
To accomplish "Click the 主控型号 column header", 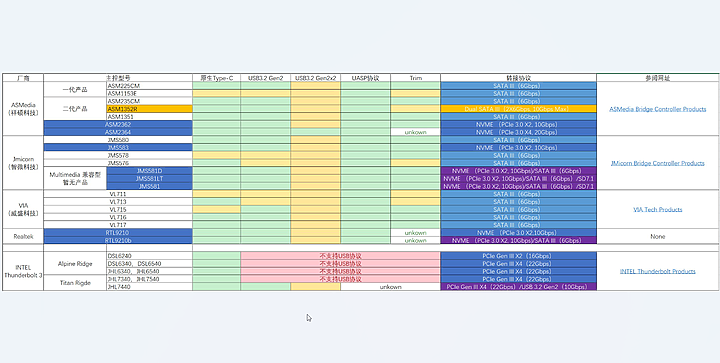I will [x=118, y=78].
